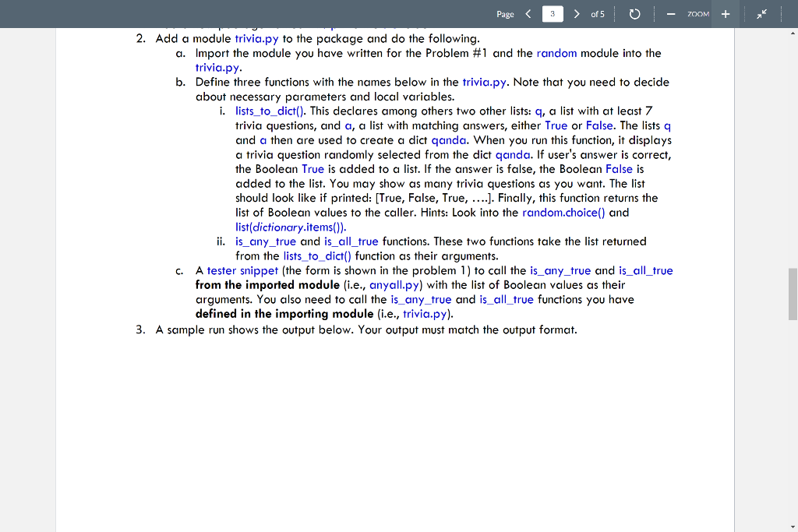Click the page number input field
Screen dimensions: 798x532
click(x=552, y=13)
